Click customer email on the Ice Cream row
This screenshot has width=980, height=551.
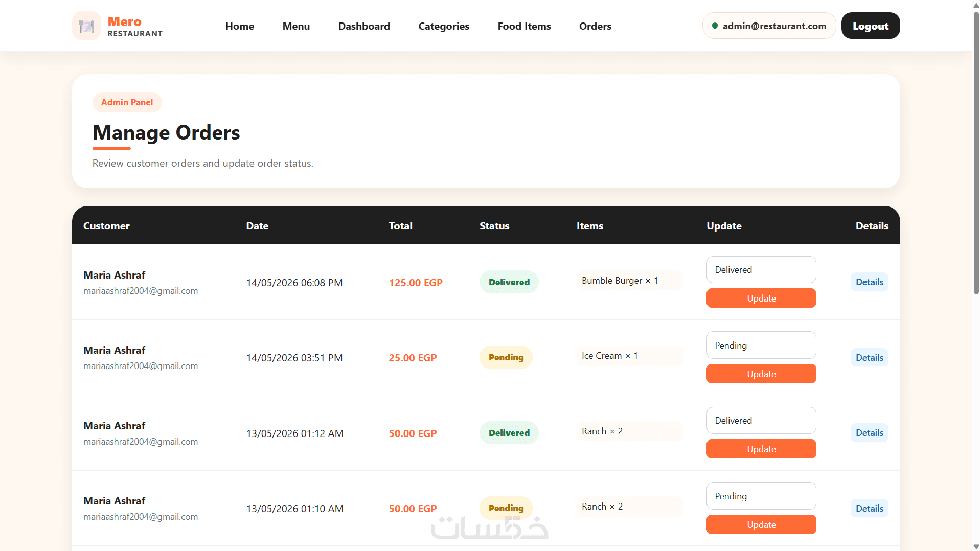pyautogui.click(x=141, y=366)
